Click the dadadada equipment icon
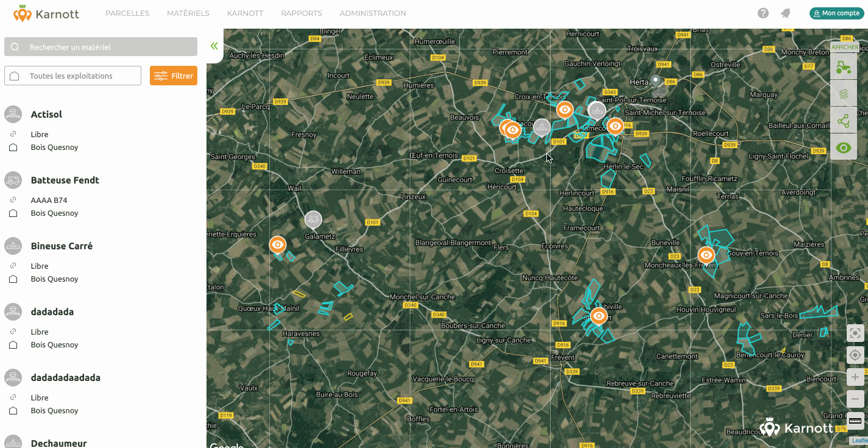This screenshot has height=448, width=868. coord(13,311)
